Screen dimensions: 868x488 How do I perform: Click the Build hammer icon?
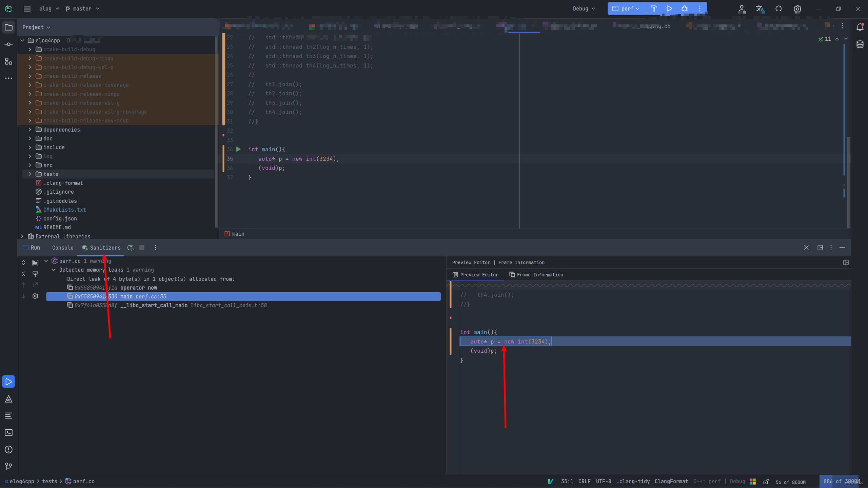click(x=654, y=8)
